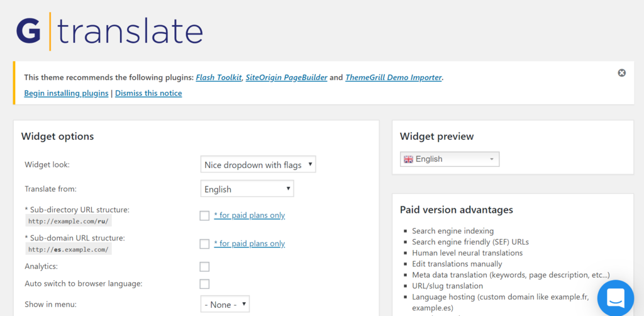Open the chat support bubble
This screenshot has height=316, width=644.
pos(615,298)
